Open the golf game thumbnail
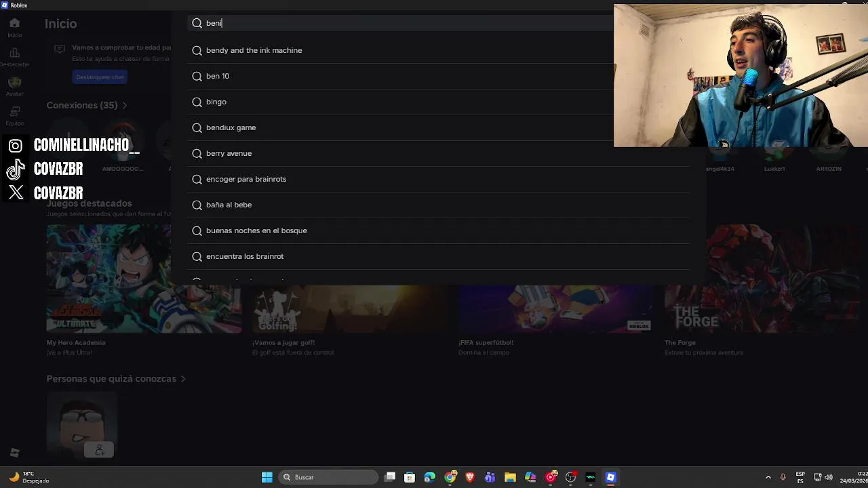This screenshot has width=868, height=488. pyautogui.click(x=350, y=309)
